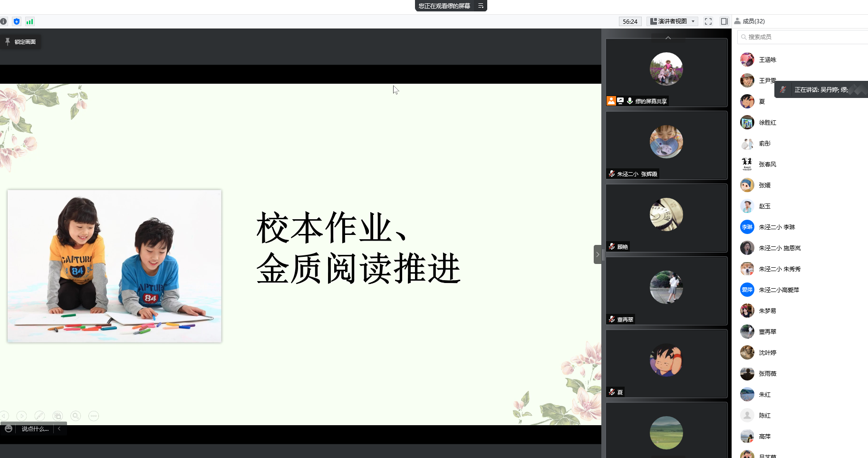Collapse chat bar with left chevron
The image size is (868, 458).
point(59,429)
